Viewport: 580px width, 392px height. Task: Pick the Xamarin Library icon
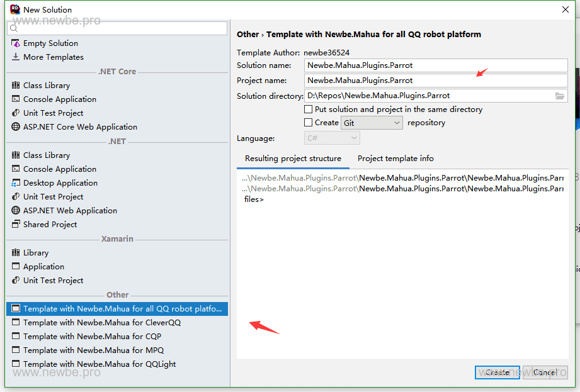[16, 253]
